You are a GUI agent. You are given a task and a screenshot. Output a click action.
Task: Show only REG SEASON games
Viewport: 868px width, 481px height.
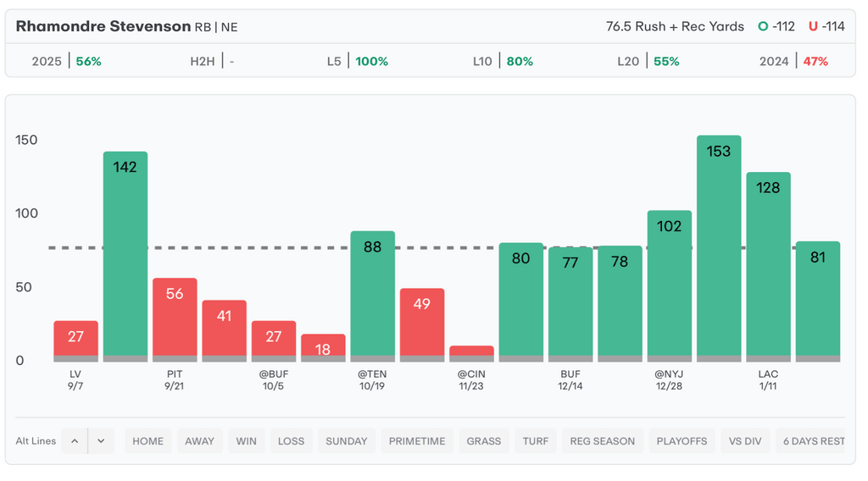pyautogui.click(x=602, y=441)
